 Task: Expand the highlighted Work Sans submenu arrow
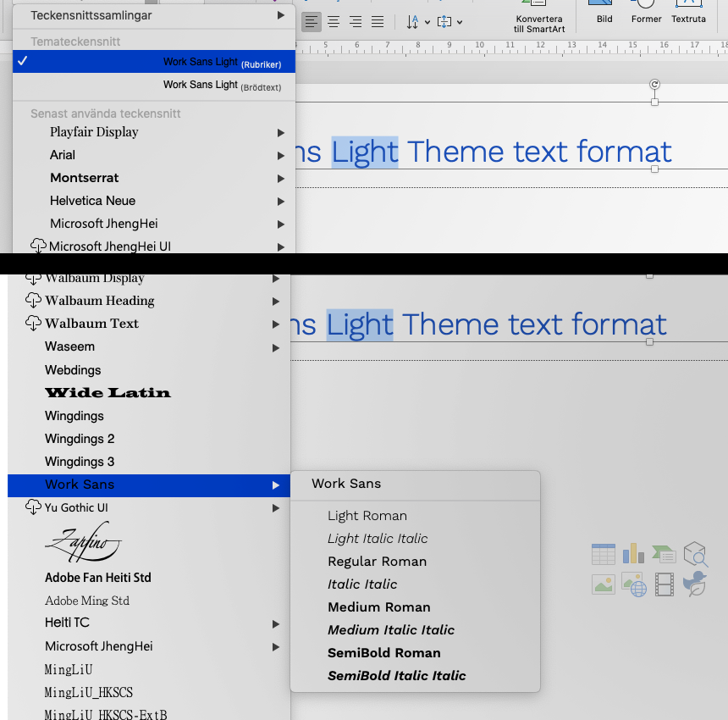276,485
